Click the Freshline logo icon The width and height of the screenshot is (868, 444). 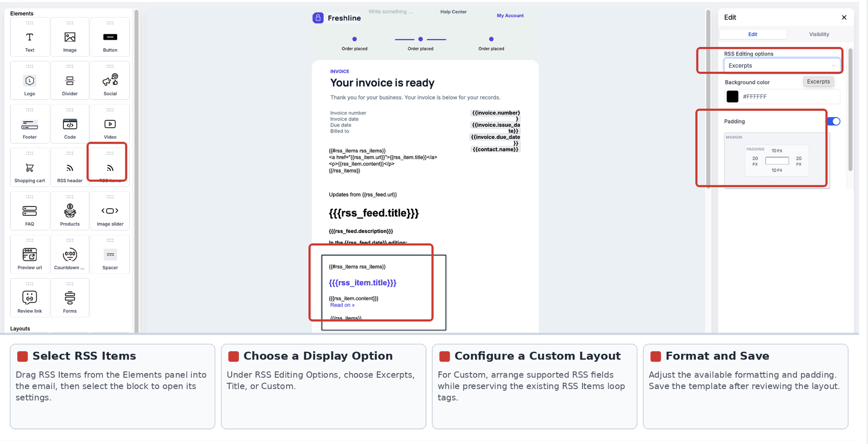click(318, 18)
